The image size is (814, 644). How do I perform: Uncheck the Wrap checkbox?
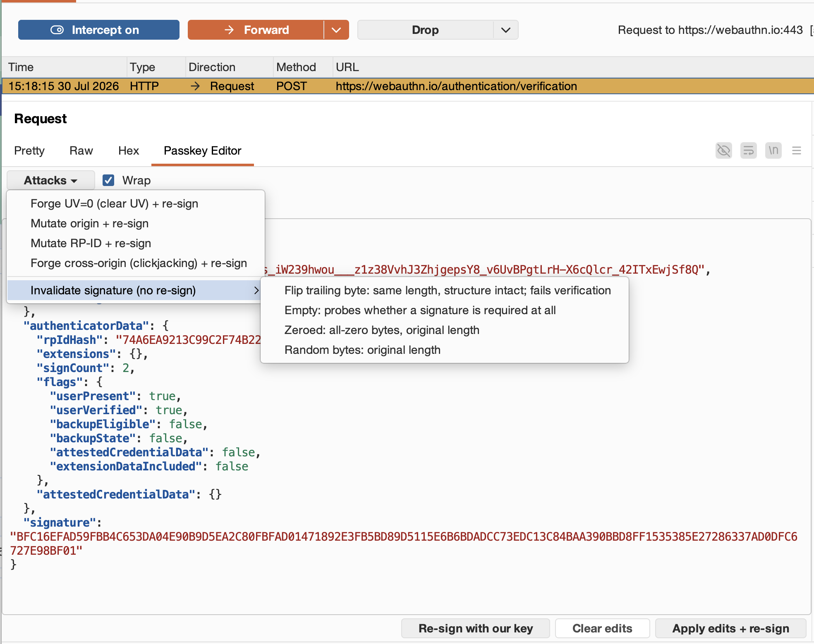[x=108, y=180]
